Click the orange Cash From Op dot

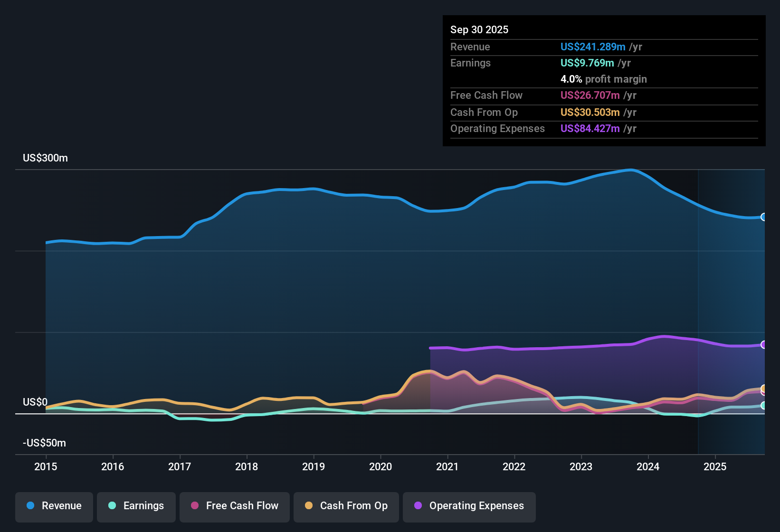(x=309, y=505)
